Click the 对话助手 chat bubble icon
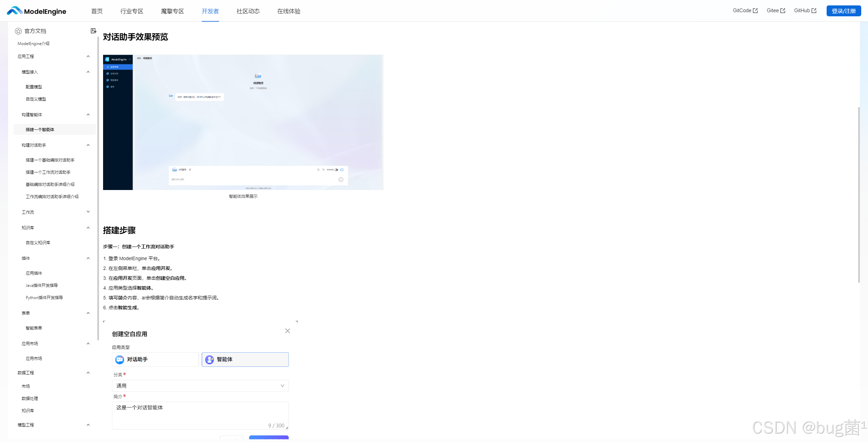868x442 pixels. point(120,359)
